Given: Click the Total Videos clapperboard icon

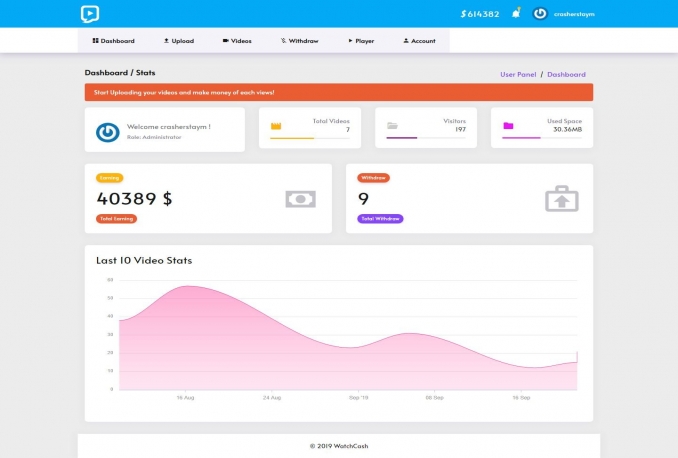Looking at the screenshot, I should point(276,126).
